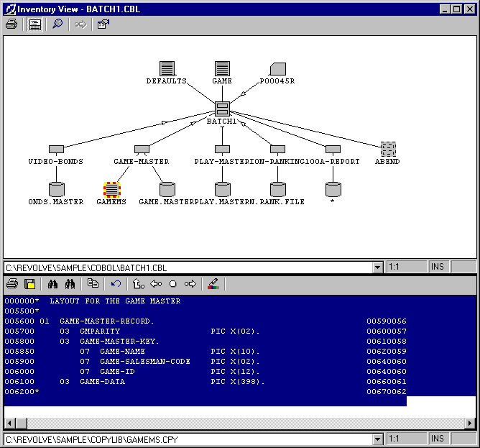Viewport: 480px width, 448px height.
Task: Click the GAME-MASTER-RECORD code line
Action: click(107, 321)
